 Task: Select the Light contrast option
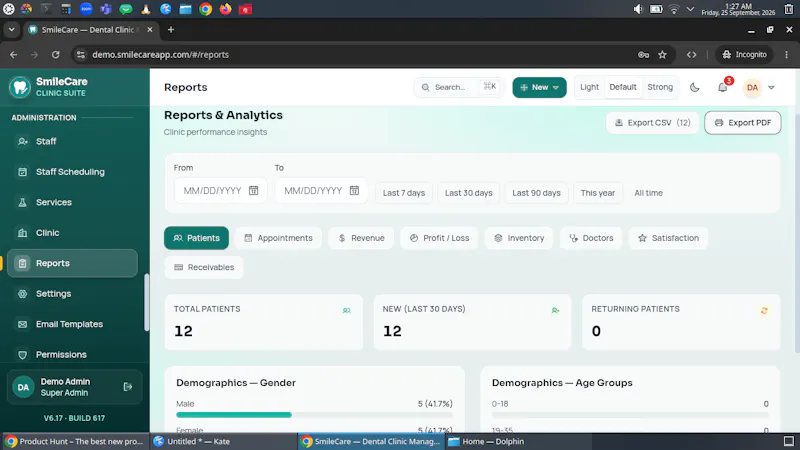click(x=589, y=87)
